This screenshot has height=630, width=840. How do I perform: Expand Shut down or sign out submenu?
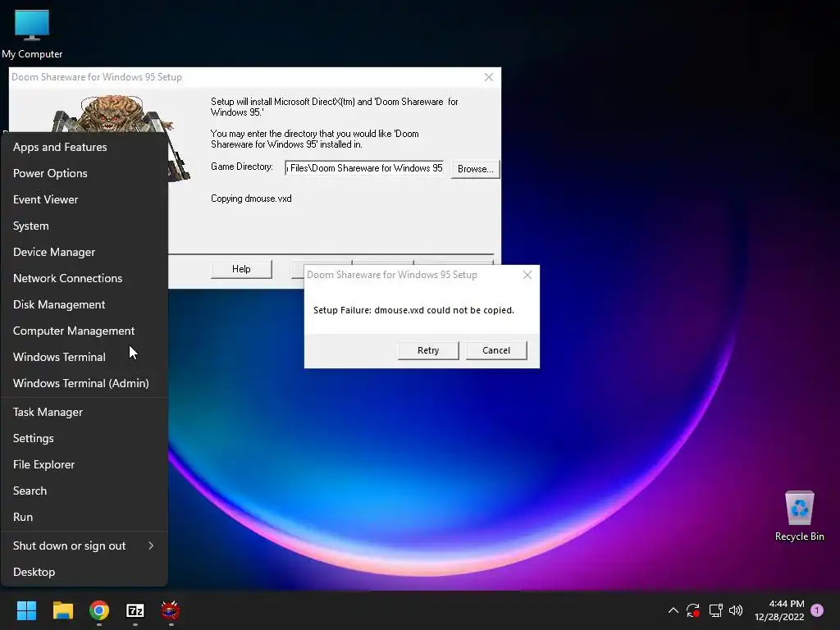[84, 546]
